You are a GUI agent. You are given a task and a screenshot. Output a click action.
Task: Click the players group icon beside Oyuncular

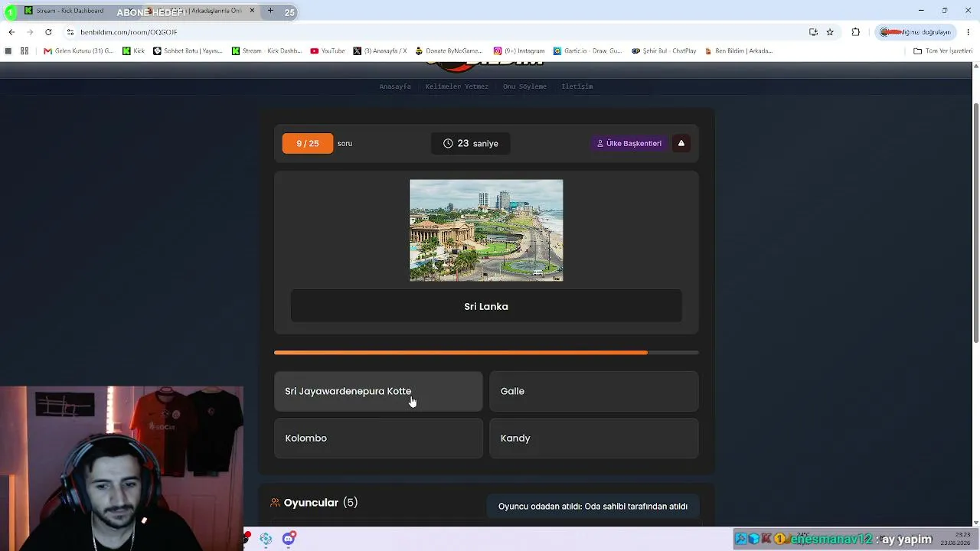(275, 503)
